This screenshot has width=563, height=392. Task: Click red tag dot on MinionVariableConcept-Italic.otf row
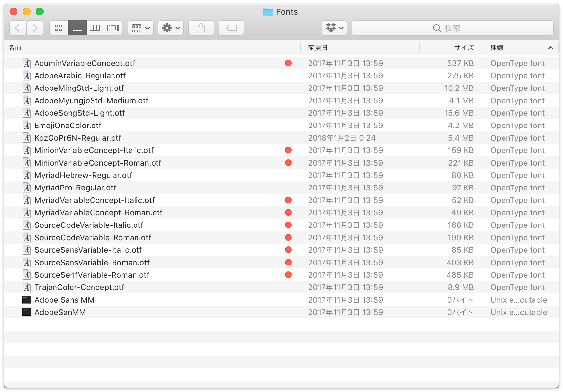288,150
